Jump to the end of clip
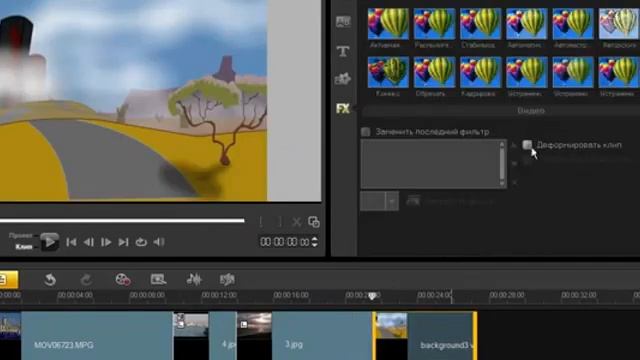The width and height of the screenshot is (640, 360). 123,242
